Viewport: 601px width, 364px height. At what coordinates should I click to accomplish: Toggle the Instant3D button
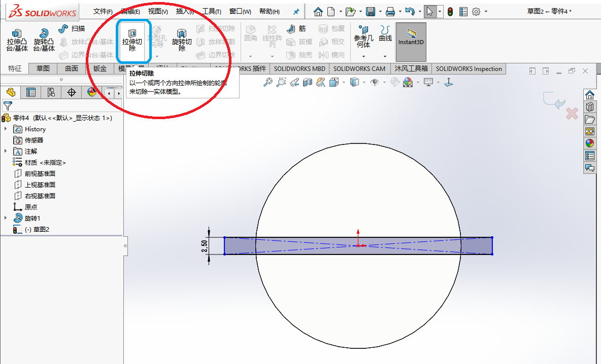(411, 42)
